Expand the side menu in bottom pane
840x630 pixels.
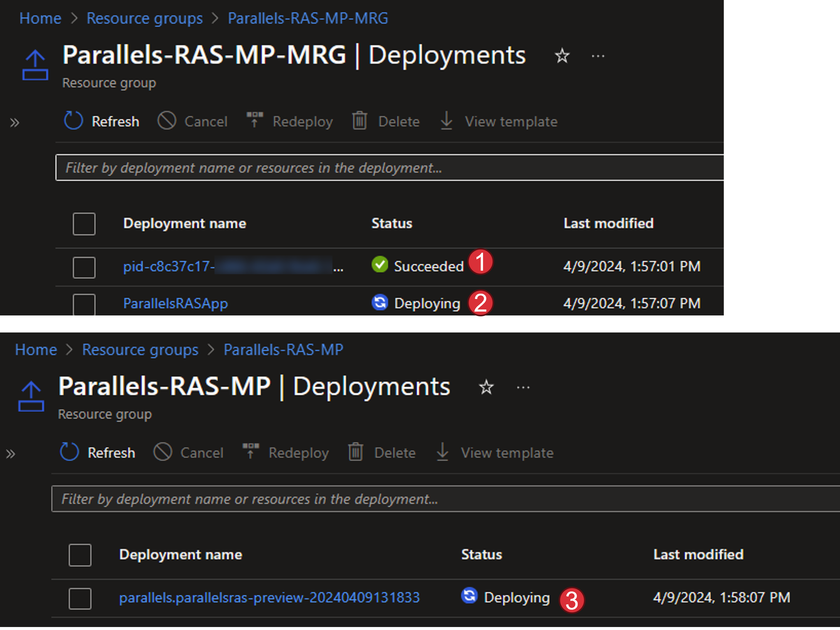coord(11,454)
